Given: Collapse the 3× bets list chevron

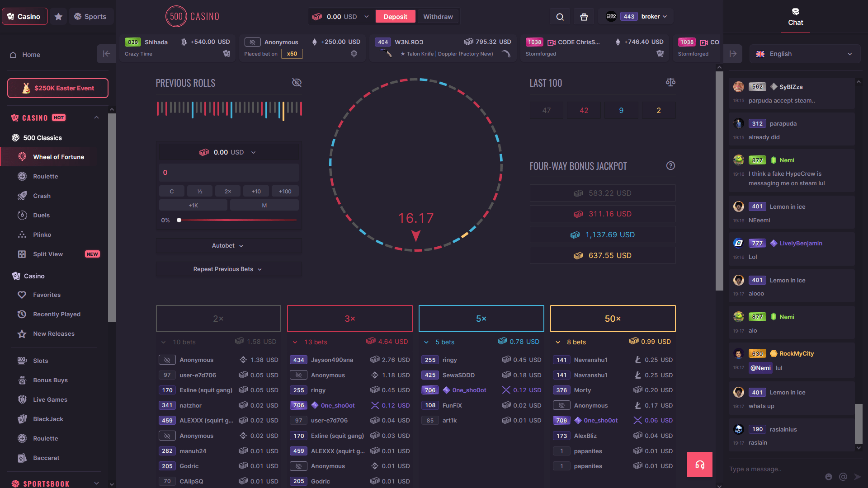Looking at the screenshot, I should click(x=295, y=342).
